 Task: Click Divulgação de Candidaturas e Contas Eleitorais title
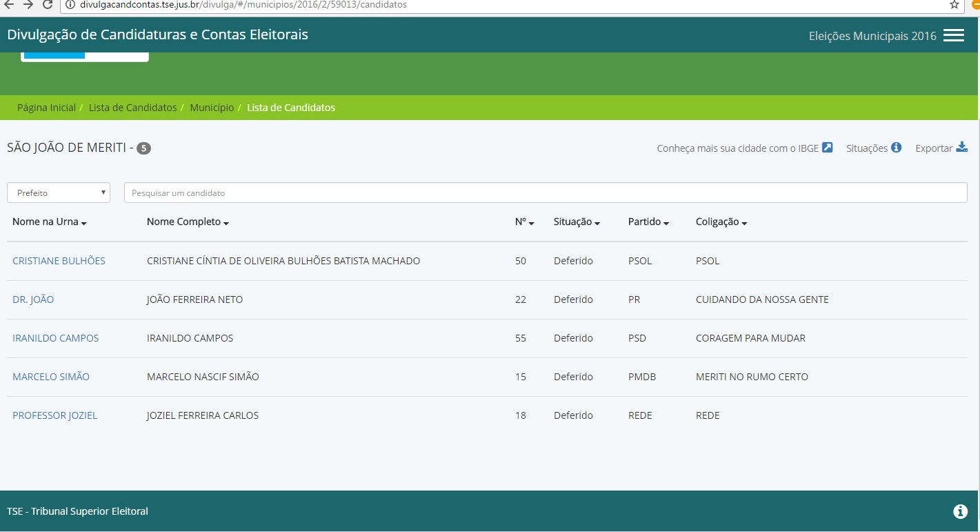click(158, 35)
